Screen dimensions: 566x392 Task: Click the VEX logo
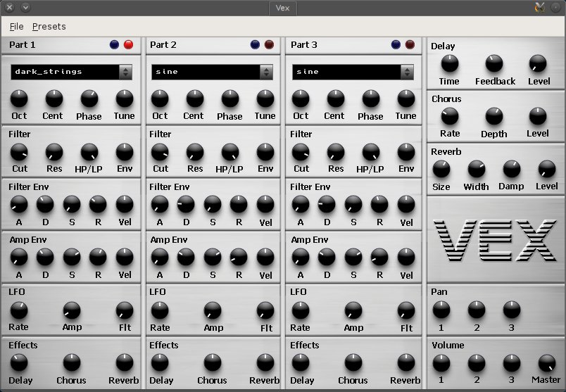pyautogui.click(x=496, y=240)
